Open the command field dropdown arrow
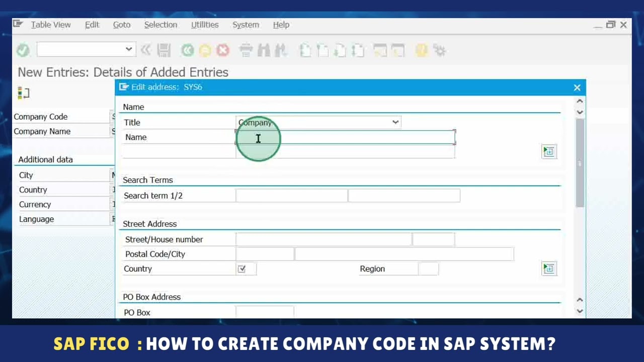 click(129, 49)
